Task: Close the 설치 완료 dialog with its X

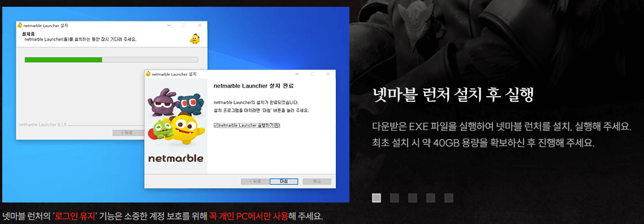Action: coord(328,74)
